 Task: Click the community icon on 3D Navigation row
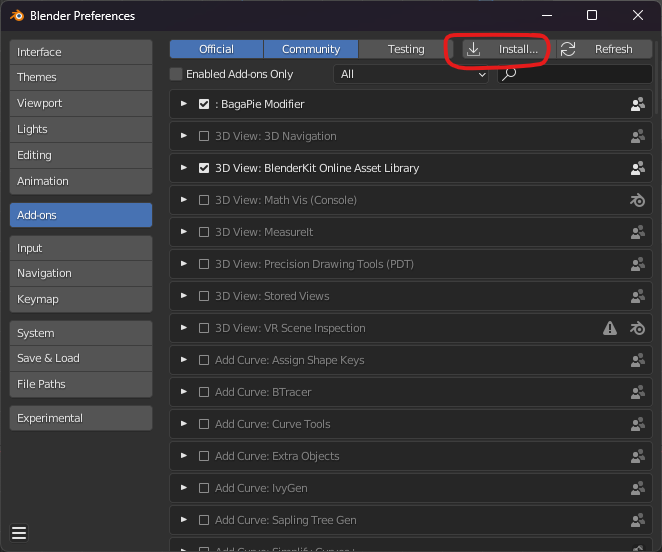click(x=638, y=136)
